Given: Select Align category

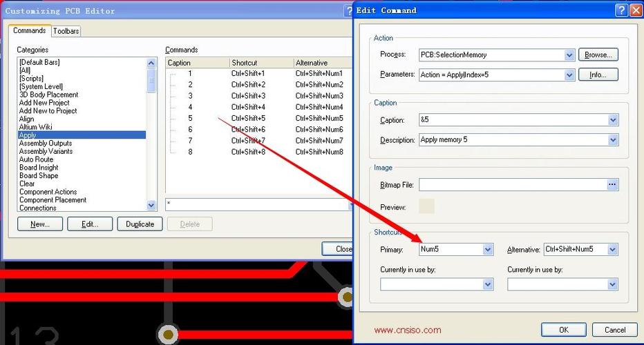Looking at the screenshot, I should pyautogui.click(x=27, y=119).
